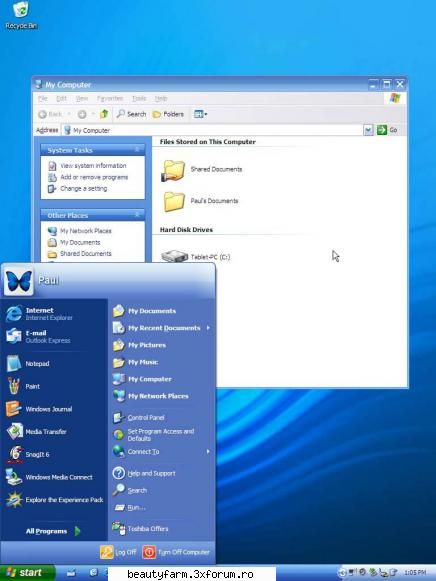Open the File menu

click(x=43, y=98)
